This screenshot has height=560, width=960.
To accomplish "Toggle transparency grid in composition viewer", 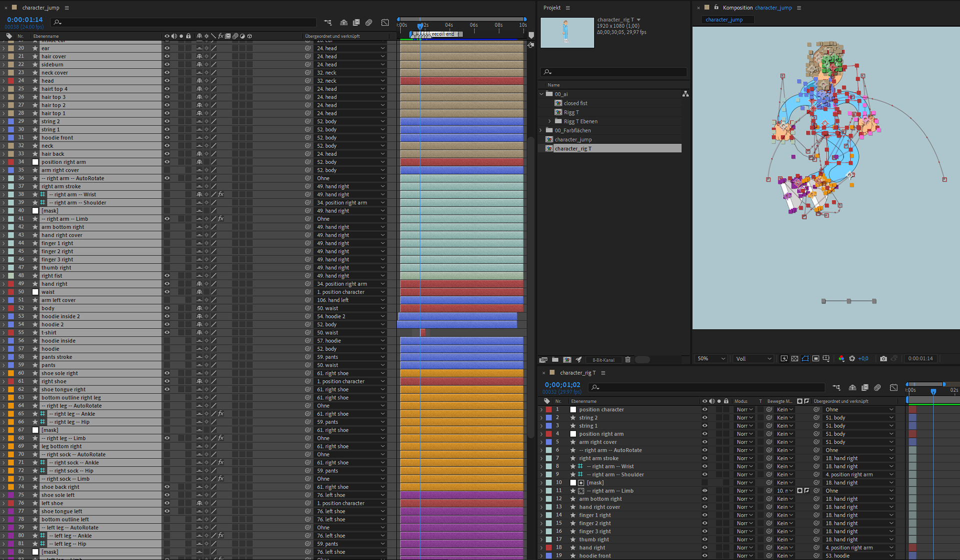I will pyautogui.click(x=794, y=358).
